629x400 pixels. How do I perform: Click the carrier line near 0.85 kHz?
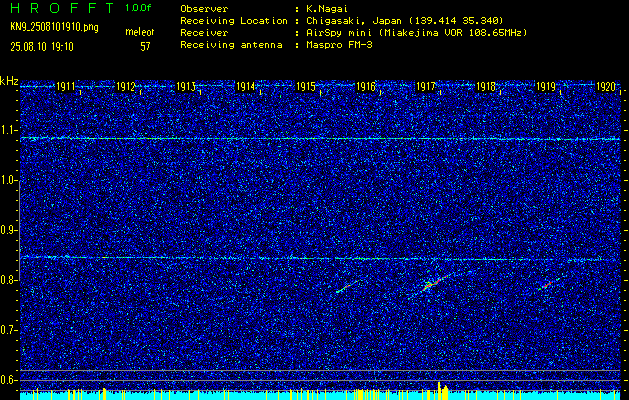320,258
